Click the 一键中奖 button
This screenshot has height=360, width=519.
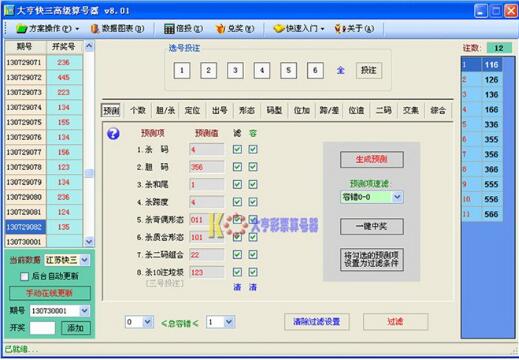[x=372, y=227]
